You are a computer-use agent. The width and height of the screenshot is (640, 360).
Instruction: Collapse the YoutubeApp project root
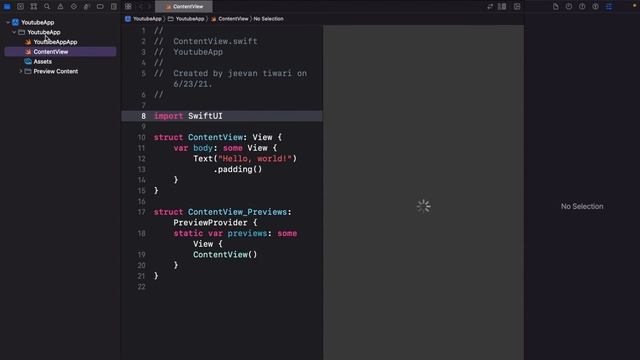coord(8,22)
